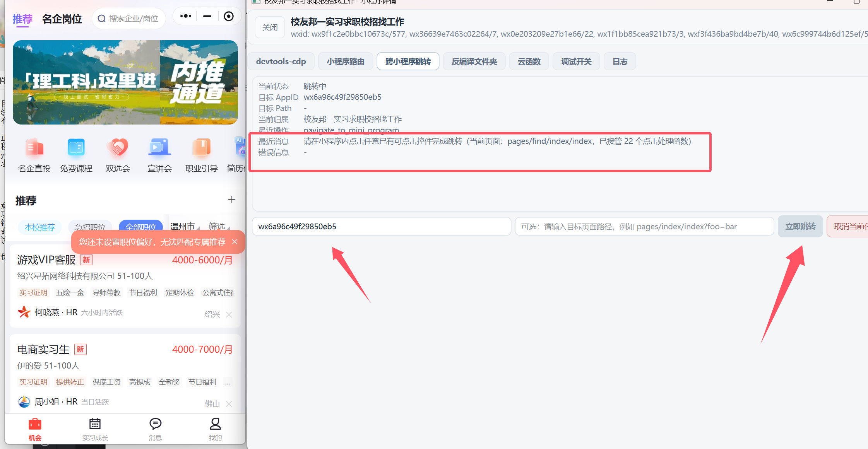Open the 反编译文件夹 tab

474,61
